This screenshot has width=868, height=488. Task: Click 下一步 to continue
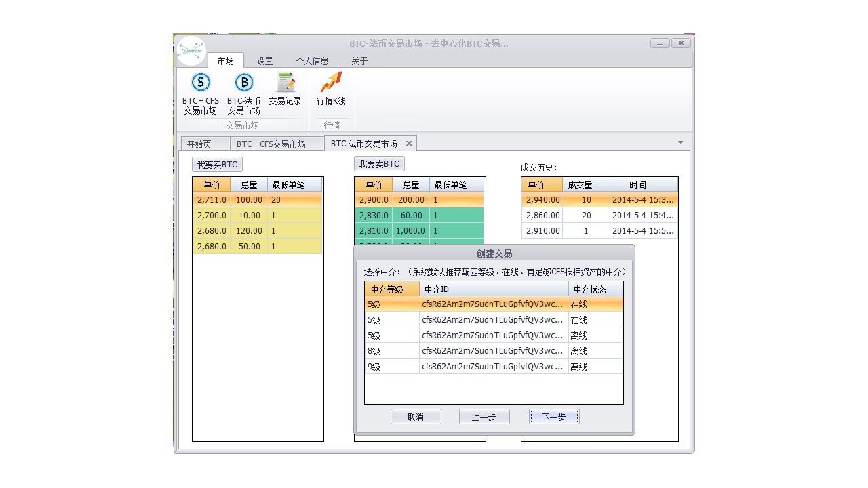[x=554, y=417]
